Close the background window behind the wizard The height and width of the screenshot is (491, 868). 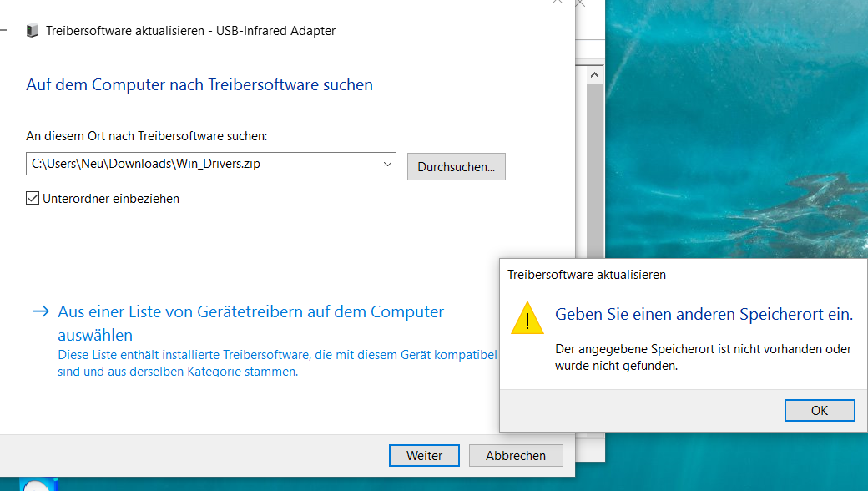(579, 3)
